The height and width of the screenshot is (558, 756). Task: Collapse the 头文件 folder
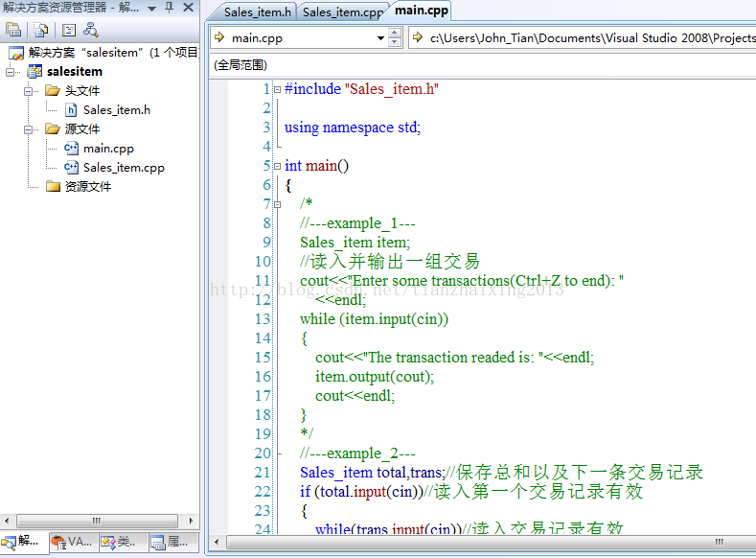(x=30, y=91)
